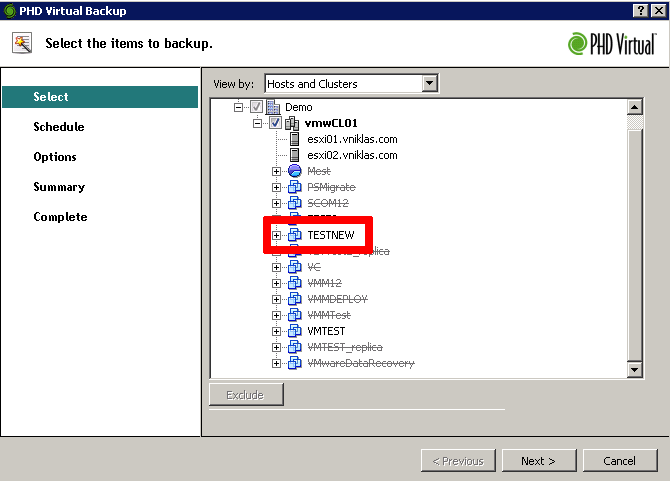
Task: Click the esxi02.vniklas.com host icon
Action: [x=294, y=155]
